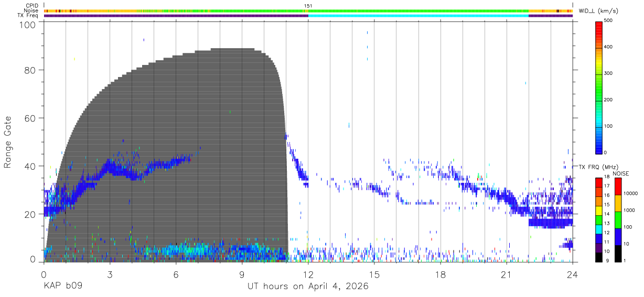Click the WID⊥ (km/s) colorbar title
This screenshot has height=297, width=644.
[x=599, y=10]
